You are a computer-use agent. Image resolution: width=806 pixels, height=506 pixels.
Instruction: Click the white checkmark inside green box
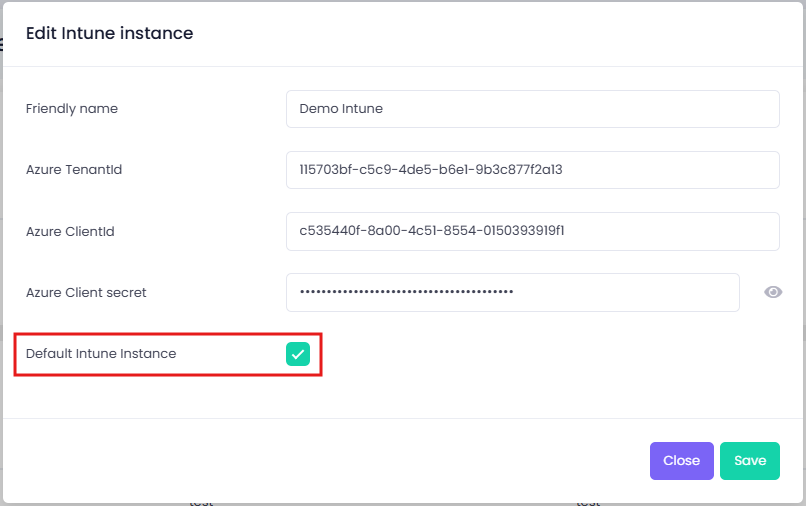298,354
